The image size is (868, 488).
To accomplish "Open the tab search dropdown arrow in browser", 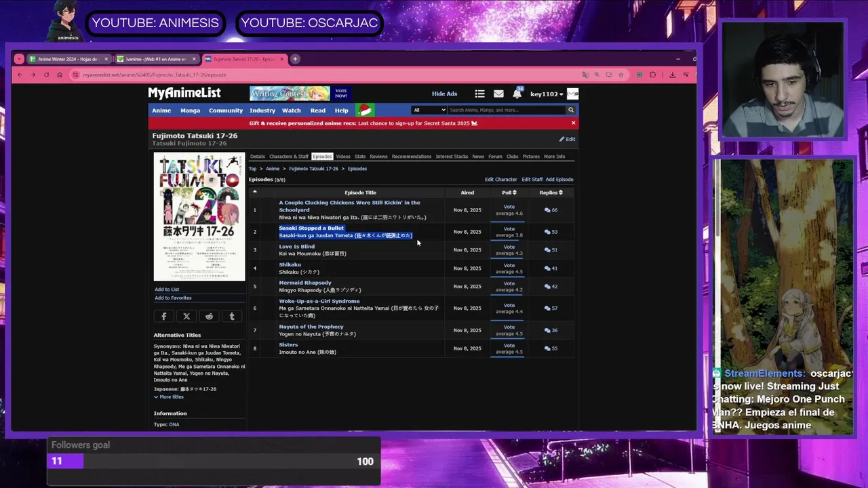I will [x=19, y=59].
